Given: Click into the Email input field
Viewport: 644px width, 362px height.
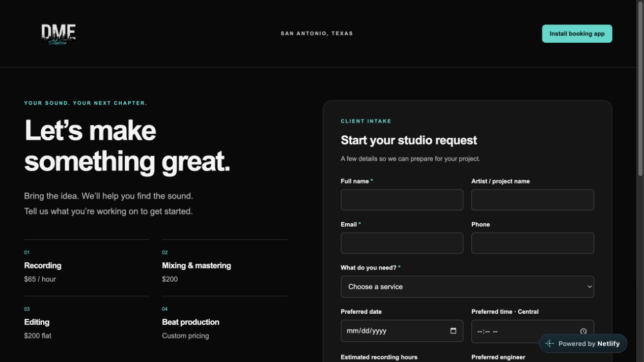Looking at the screenshot, I should click(402, 243).
